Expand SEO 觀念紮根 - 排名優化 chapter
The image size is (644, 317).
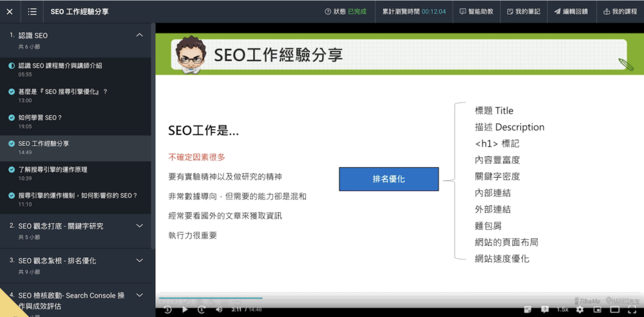tap(140, 260)
